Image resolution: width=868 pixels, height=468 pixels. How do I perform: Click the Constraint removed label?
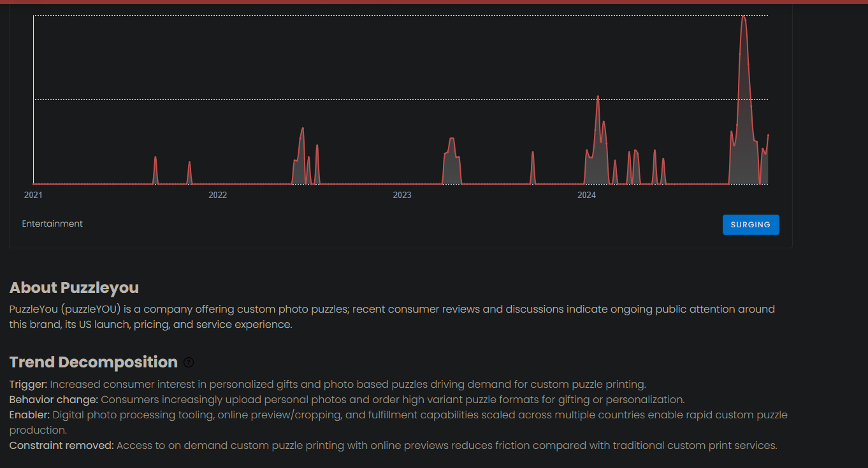tap(61, 445)
